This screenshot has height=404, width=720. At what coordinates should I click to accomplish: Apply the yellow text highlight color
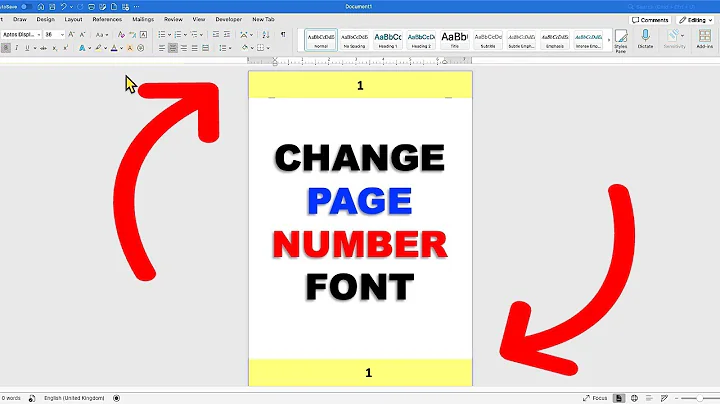[x=98, y=48]
